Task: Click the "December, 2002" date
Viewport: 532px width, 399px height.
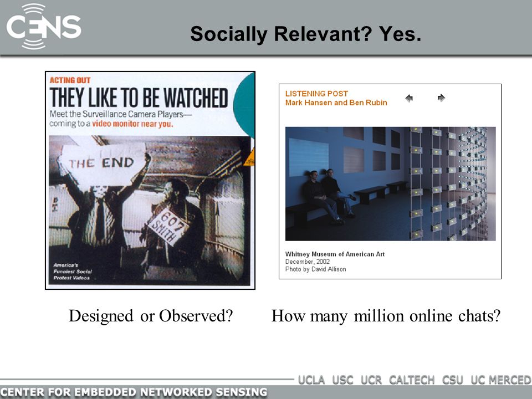Action: click(308, 262)
